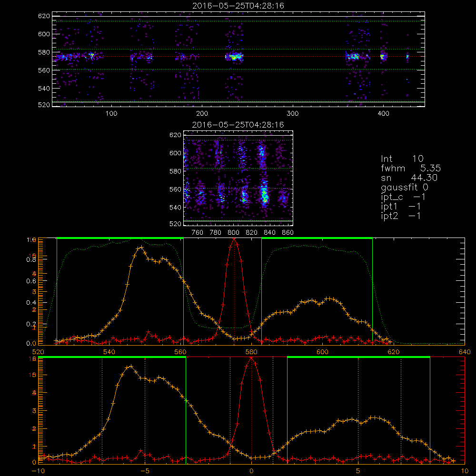Click the 'gaussfit 0' parameter line
Viewport: 476px width, 476px height.
tap(404, 188)
